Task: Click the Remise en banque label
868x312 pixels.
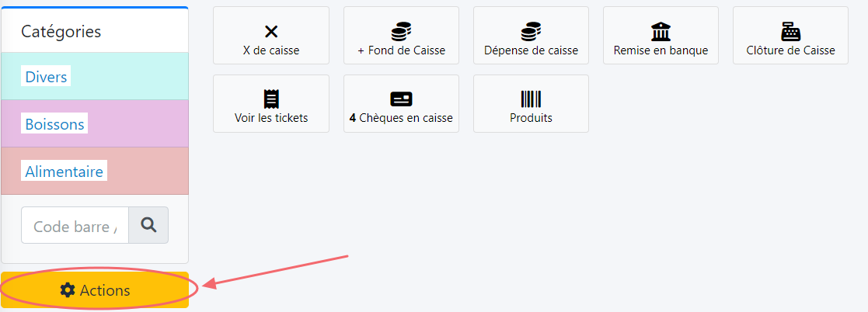Action: (661, 50)
